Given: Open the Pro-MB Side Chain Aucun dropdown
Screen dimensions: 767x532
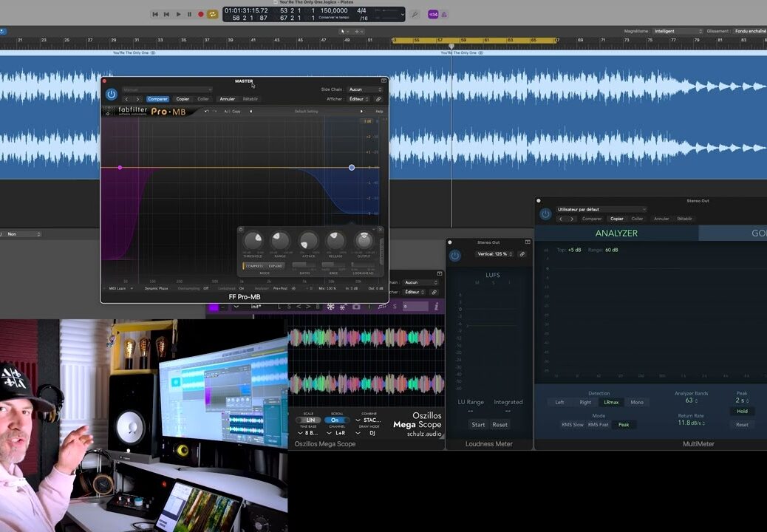Looking at the screenshot, I should pos(365,89).
